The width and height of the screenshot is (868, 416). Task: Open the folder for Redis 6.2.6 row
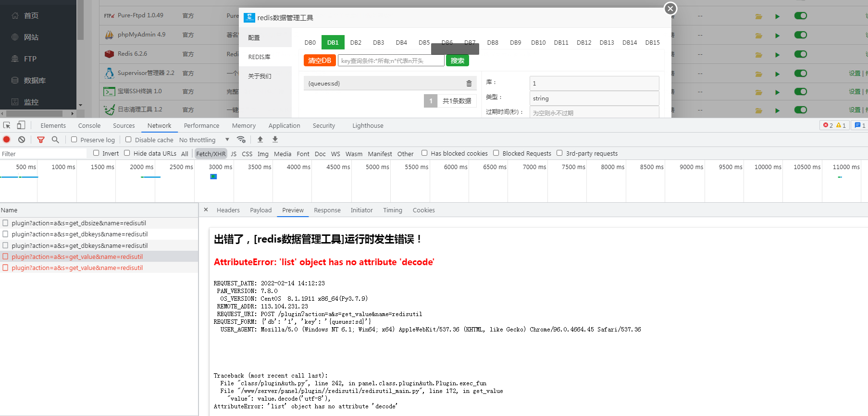[758, 55]
